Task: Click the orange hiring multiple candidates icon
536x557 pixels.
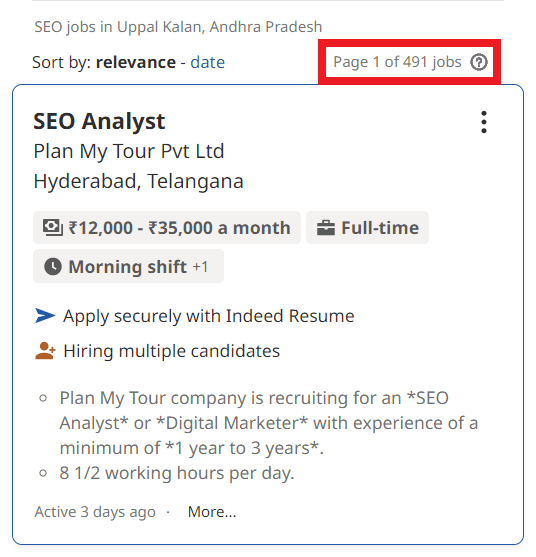Action: coord(45,351)
